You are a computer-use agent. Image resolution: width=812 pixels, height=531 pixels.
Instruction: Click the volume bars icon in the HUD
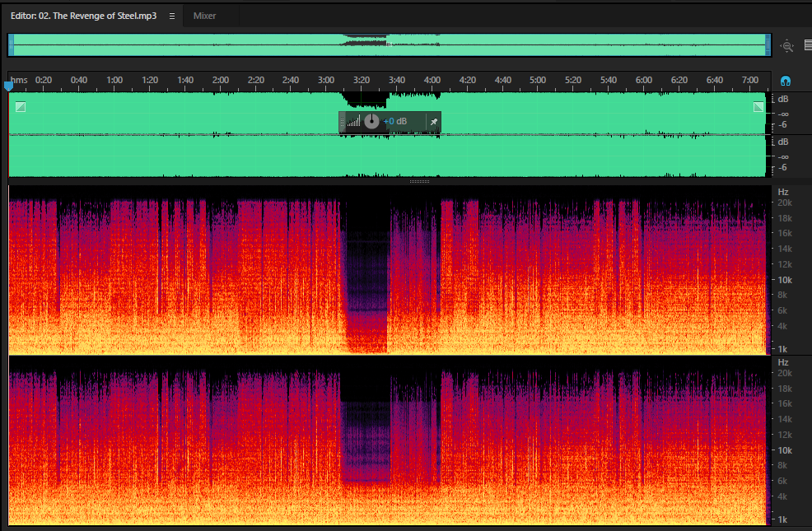pos(353,122)
